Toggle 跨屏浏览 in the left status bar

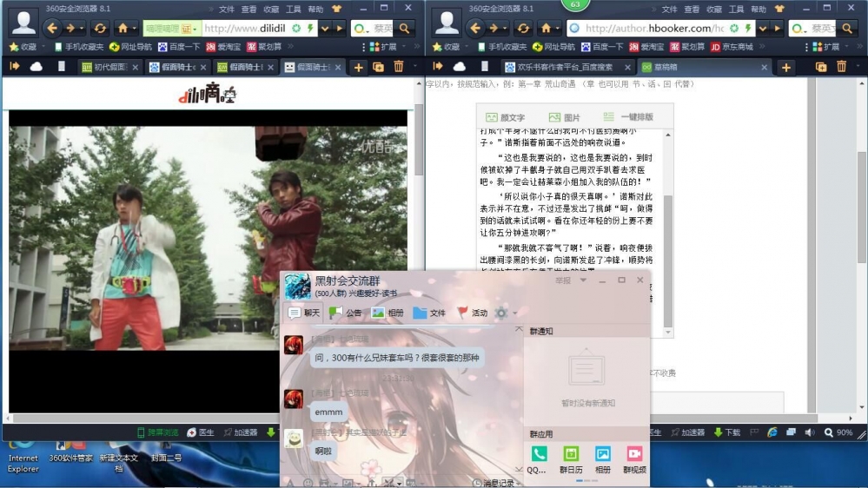click(158, 432)
